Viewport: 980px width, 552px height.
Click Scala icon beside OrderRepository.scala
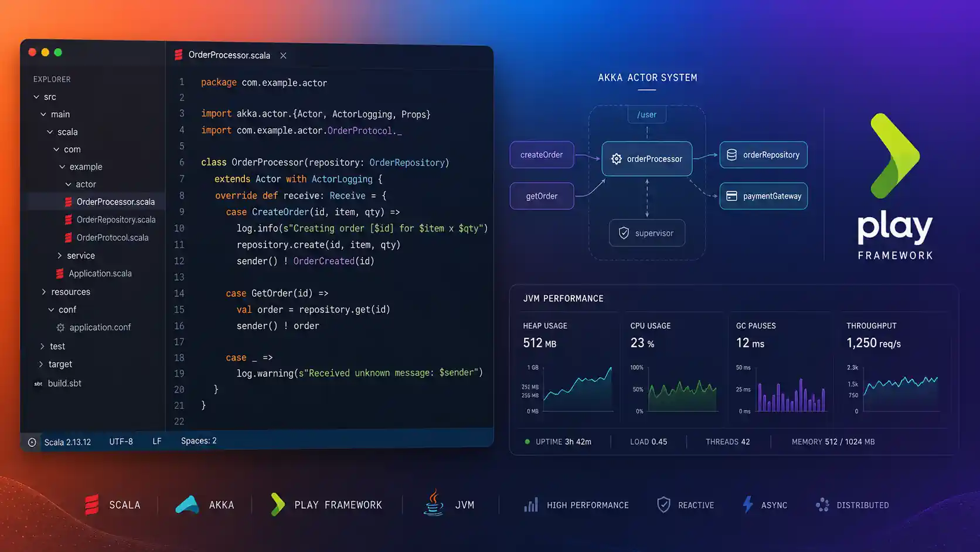69,219
